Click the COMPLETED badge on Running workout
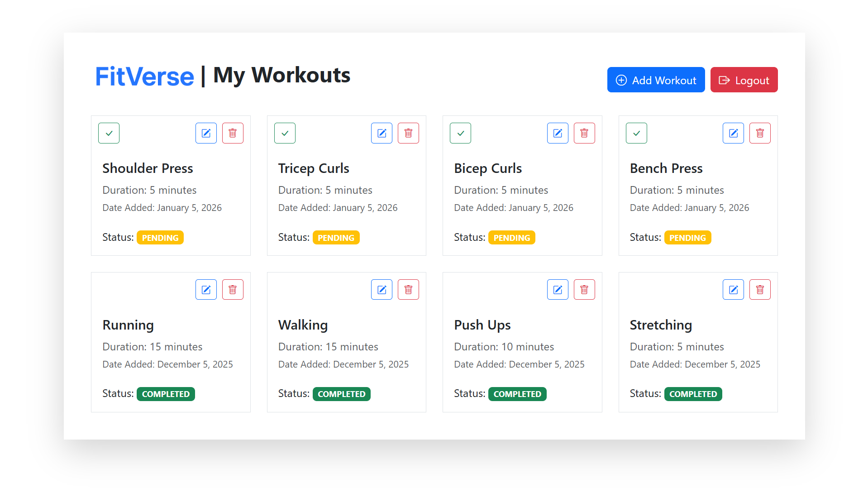 coord(166,394)
